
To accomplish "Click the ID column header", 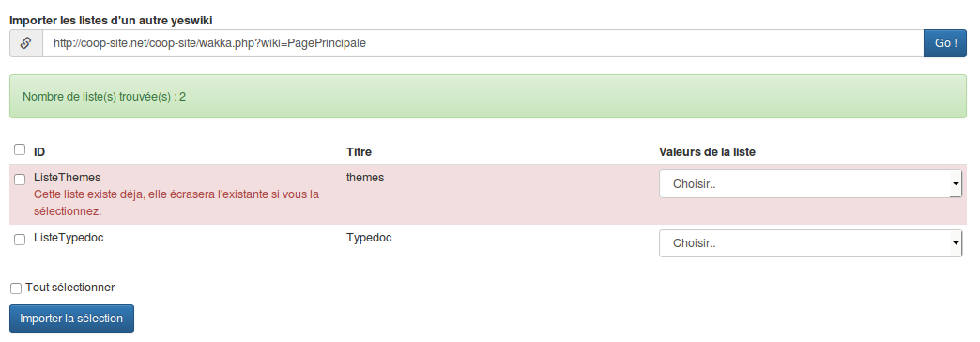I will click(39, 152).
